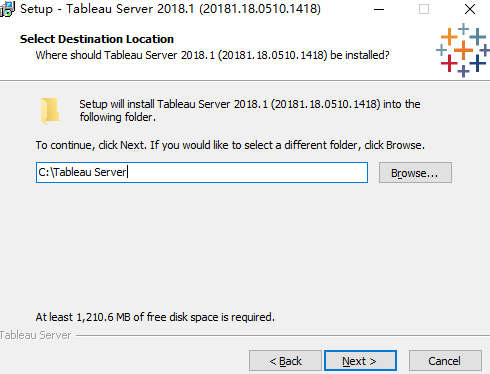Click the horizontal separator line above the buttons

[x=283, y=335]
